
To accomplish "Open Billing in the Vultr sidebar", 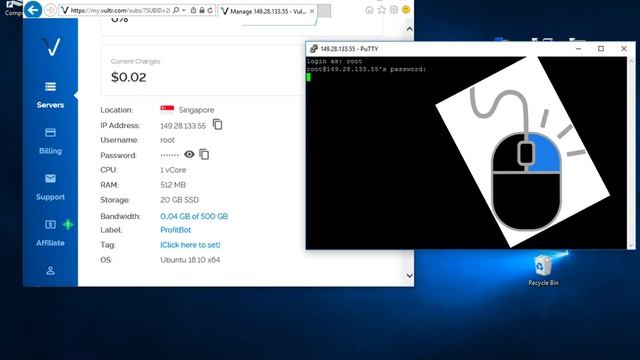I will click(x=50, y=141).
